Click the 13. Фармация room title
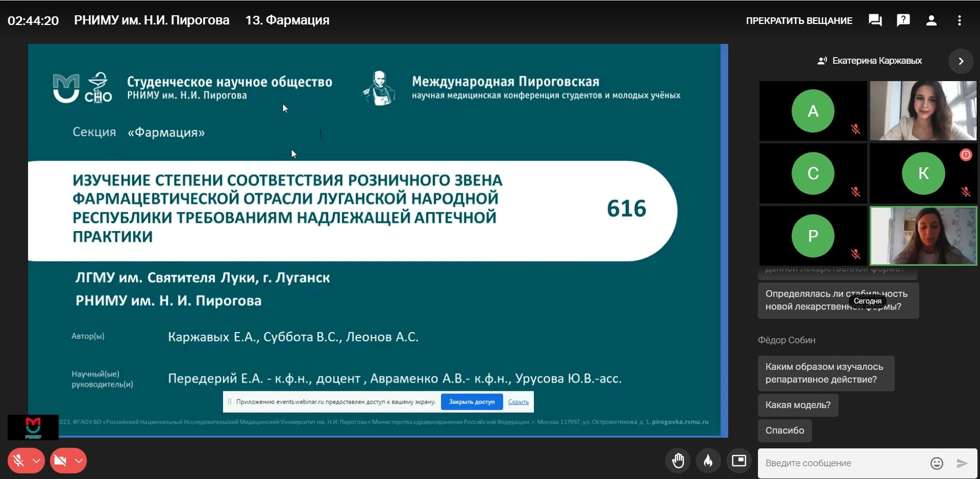 tap(287, 20)
